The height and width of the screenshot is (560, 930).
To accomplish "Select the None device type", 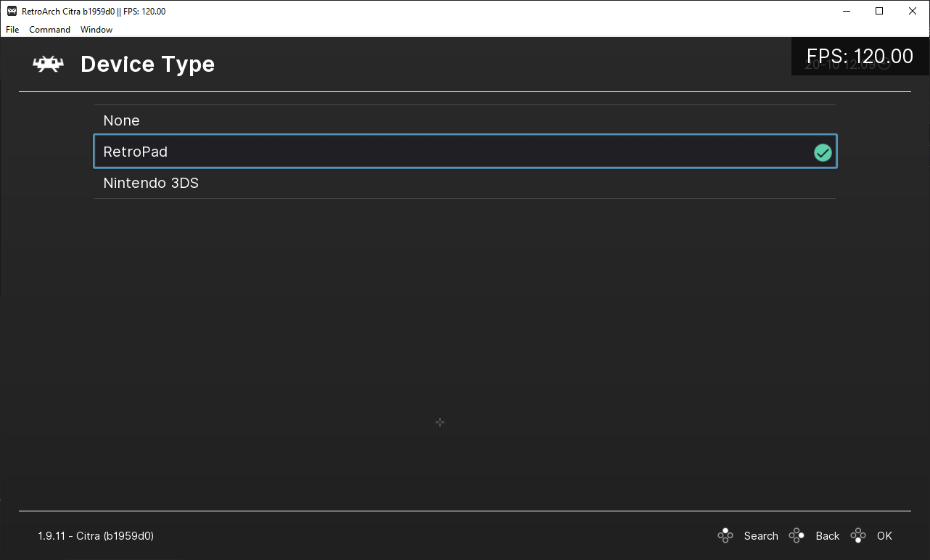I will (x=465, y=120).
